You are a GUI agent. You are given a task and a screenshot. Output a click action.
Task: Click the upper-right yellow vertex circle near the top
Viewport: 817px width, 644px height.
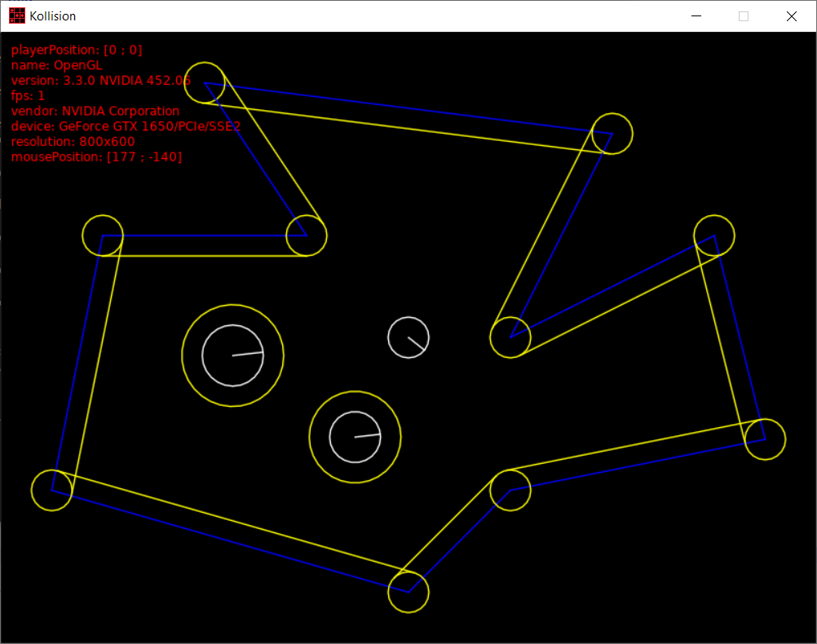coord(612,134)
